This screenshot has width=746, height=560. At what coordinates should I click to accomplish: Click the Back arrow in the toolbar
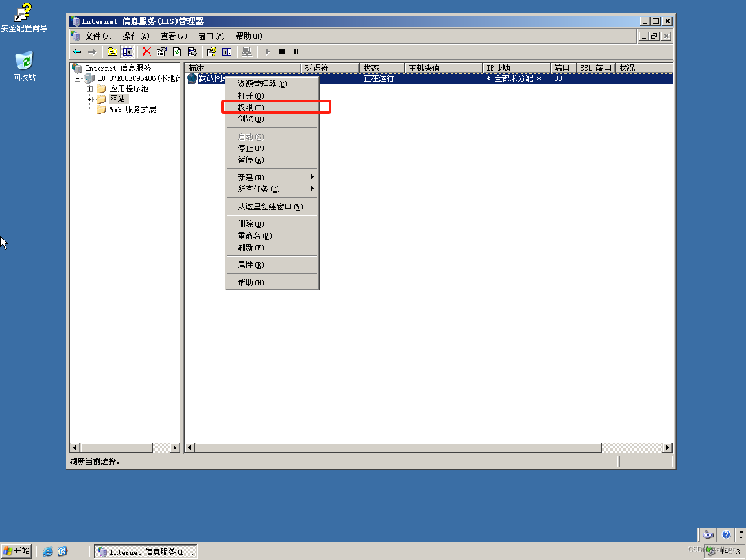(77, 52)
